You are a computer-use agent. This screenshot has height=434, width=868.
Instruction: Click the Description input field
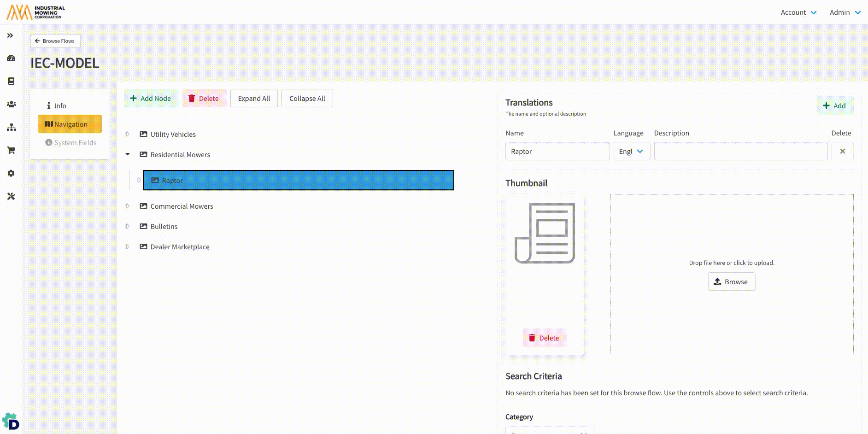tap(740, 151)
